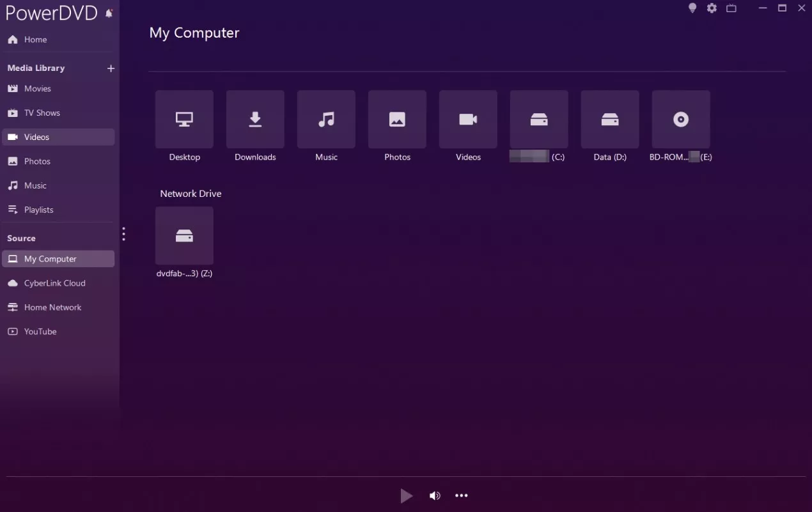Open settings via the gear icon
The height and width of the screenshot is (512, 812).
click(x=712, y=8)
